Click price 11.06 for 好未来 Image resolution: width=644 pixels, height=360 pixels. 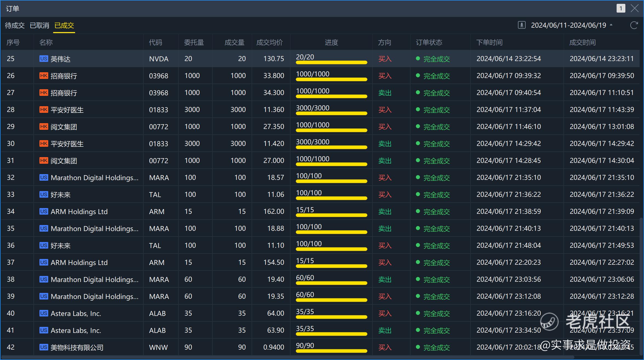tap(276, 194)
